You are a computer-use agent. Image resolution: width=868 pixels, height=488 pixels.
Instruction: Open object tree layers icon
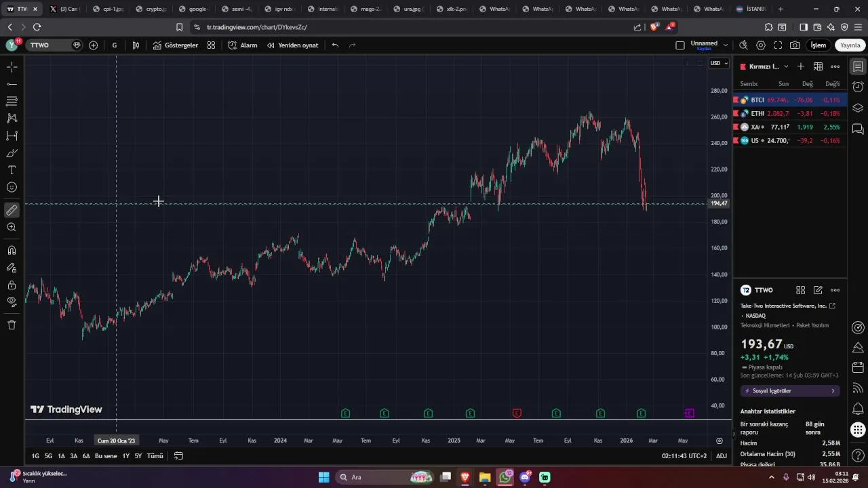(x=858, y=108)
